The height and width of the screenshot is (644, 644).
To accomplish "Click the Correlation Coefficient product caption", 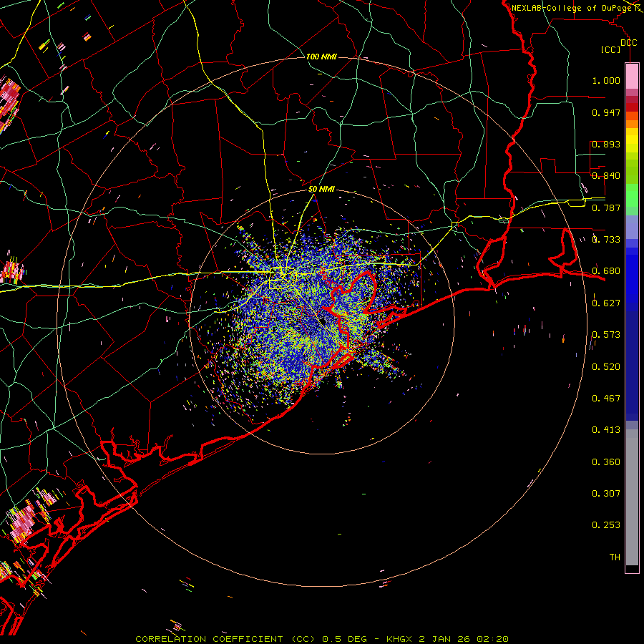I will (x=322, y=639).
